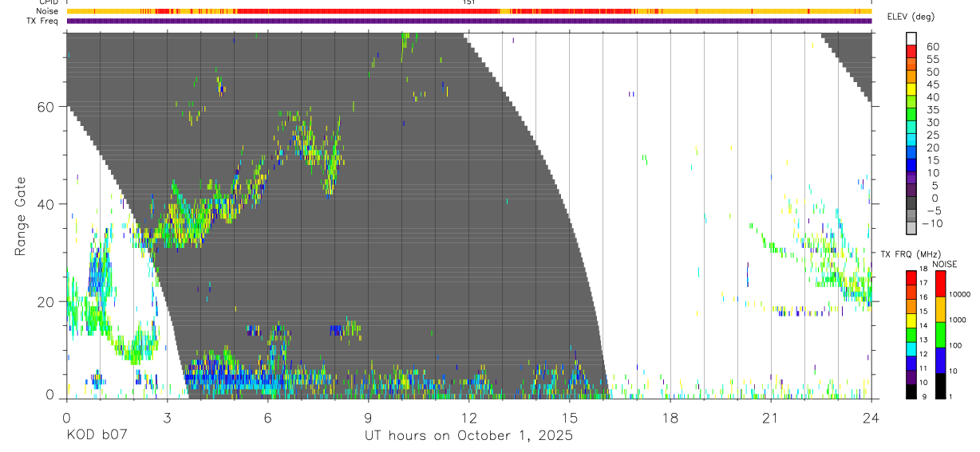Click the "9" hour tick on time axis
Image resolution: width=980 pixels, height=452 pixels.
click(x=368, y=417)
